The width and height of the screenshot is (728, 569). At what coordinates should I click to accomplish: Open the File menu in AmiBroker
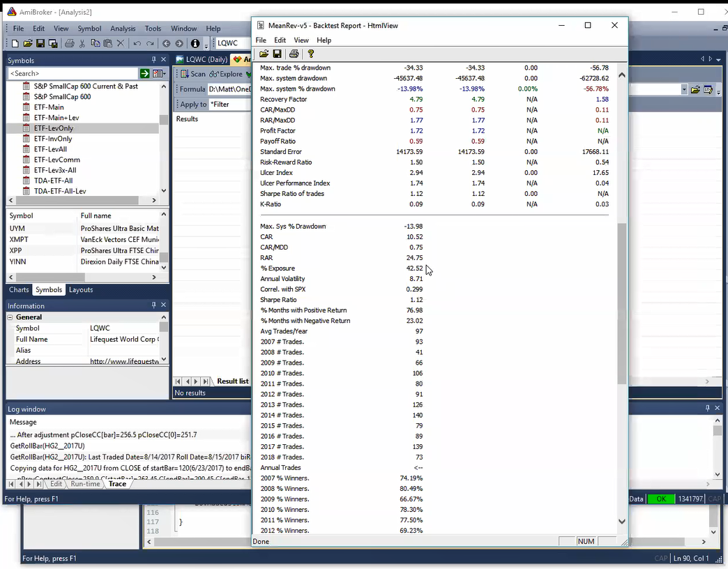19,29
